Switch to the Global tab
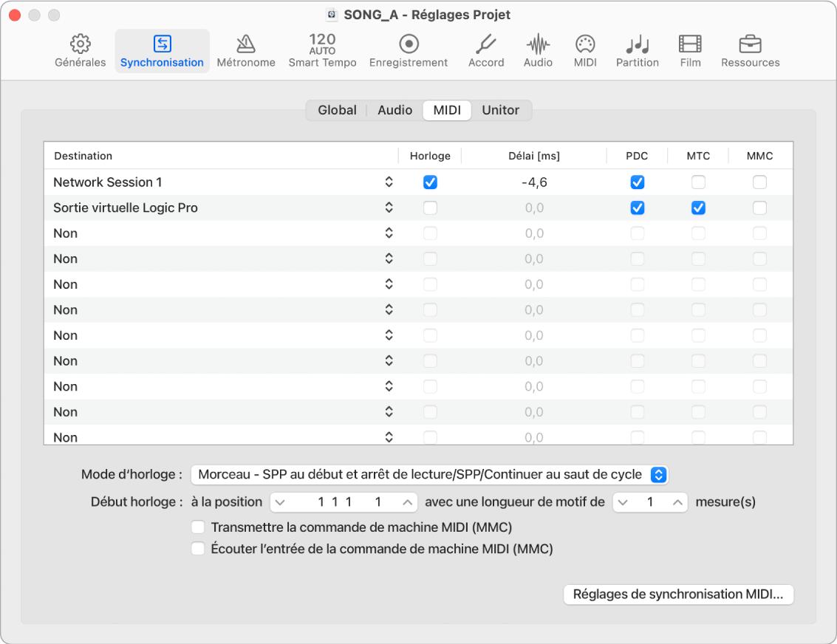The width and height of the screenshot is (837, 644). tap(337, 110)
